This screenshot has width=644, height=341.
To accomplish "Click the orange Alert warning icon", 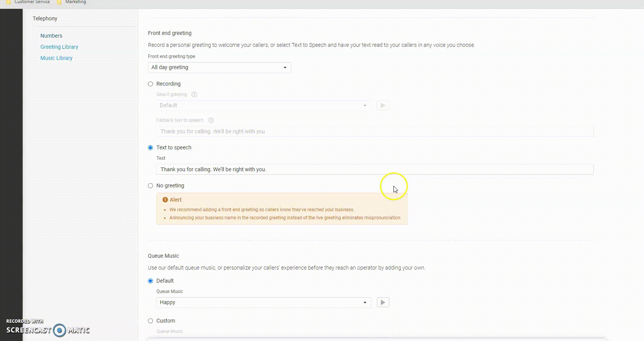I will [165, 200].
